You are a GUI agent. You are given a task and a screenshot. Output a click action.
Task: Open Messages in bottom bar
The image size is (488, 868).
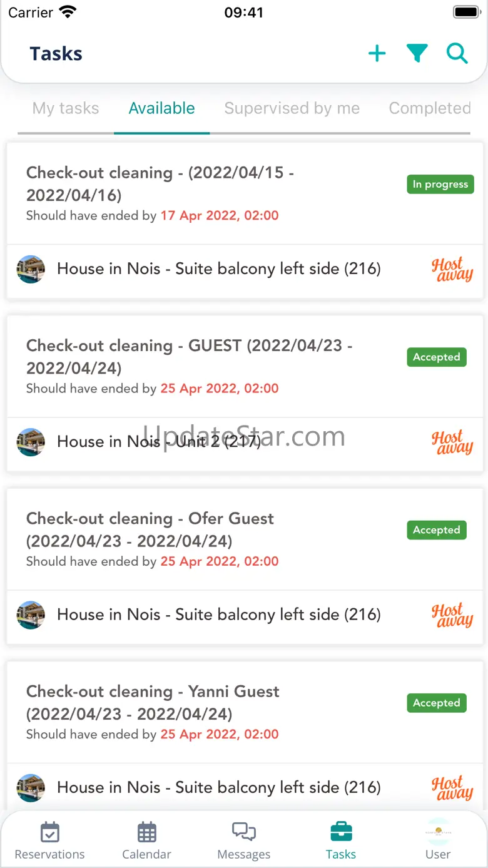pyautogui.click(x=244, y=841)
